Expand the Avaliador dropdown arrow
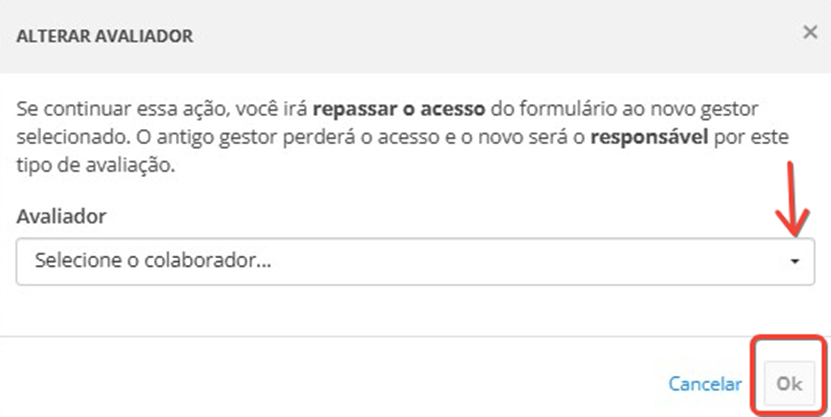Image resolution: width=831 pixels, height=417 pixels. tap(795, 261)
